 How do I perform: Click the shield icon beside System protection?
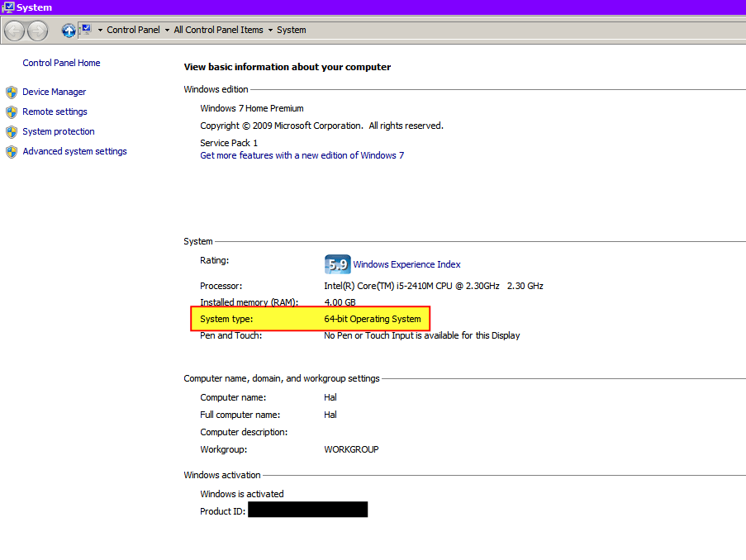tap(12, 131)
